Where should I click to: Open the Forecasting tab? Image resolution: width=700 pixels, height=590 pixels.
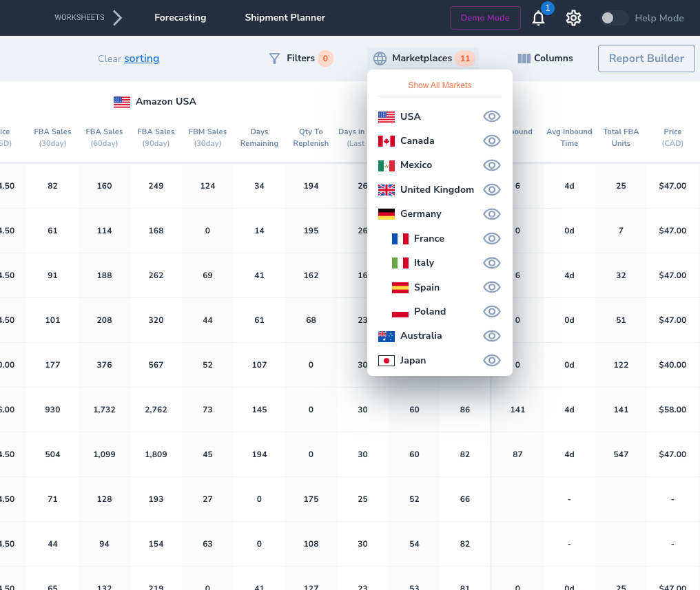click(x=180, y=18)
